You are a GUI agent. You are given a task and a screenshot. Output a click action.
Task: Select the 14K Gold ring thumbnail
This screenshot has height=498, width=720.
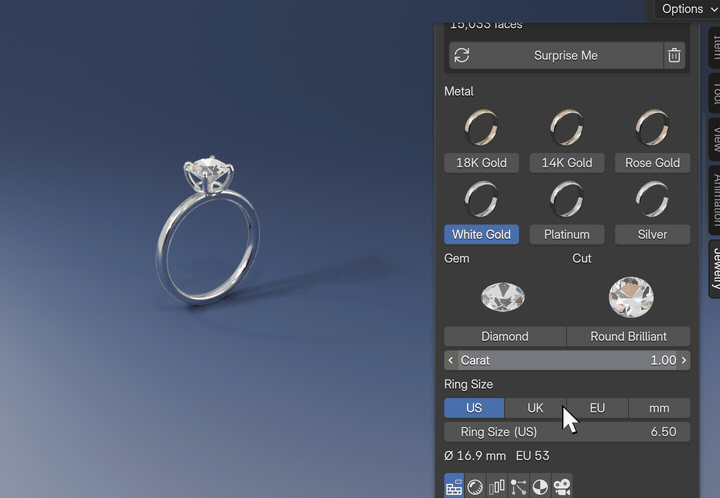(567, 127)
